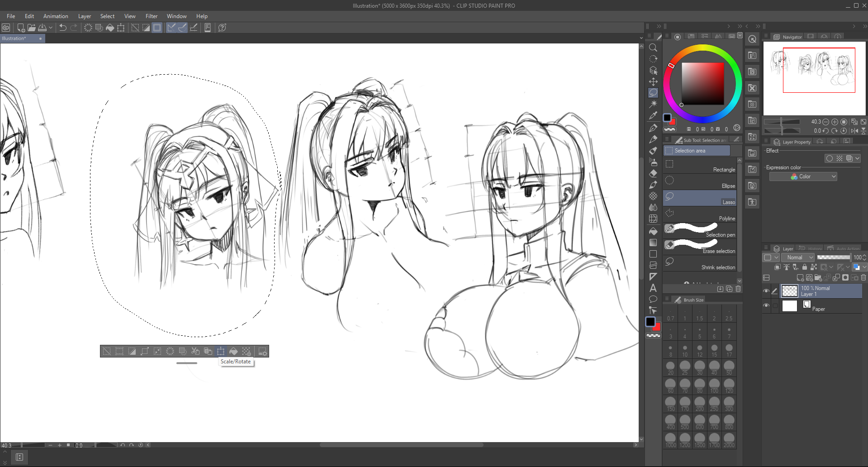Image resolution: width=868 pixels, height=467 pixels.
Task: Switch to the History tab
Action: coord(810,248)
